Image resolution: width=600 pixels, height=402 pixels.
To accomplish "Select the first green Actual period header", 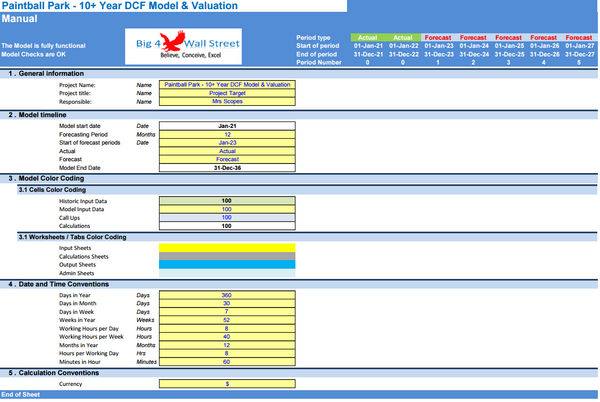I will coord(367,37).
